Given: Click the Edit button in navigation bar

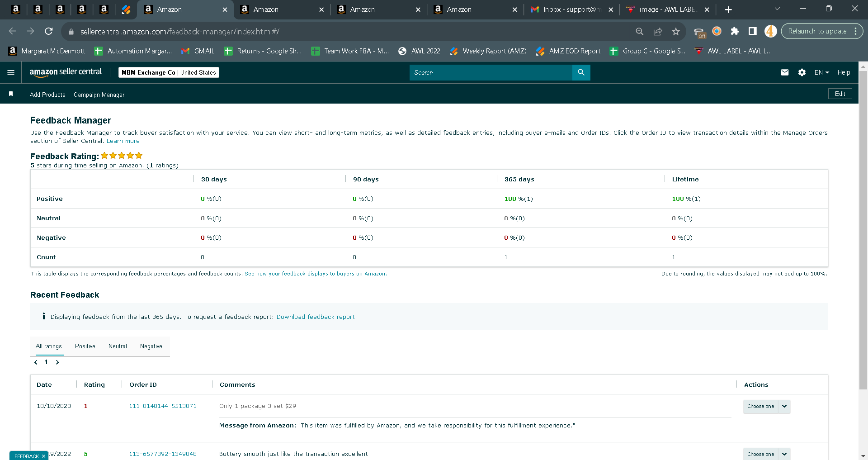Looking at the screenshot, I should (840, 94).
